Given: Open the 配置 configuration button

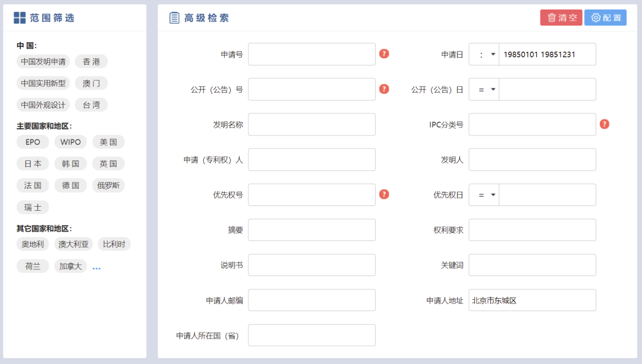Looking at the screenshot, I should tap(605, 17).
